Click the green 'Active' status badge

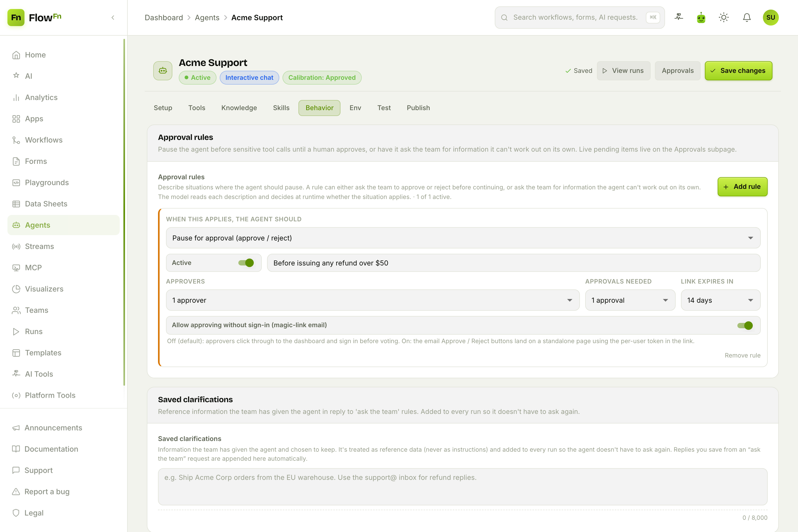tap(197, 77)
